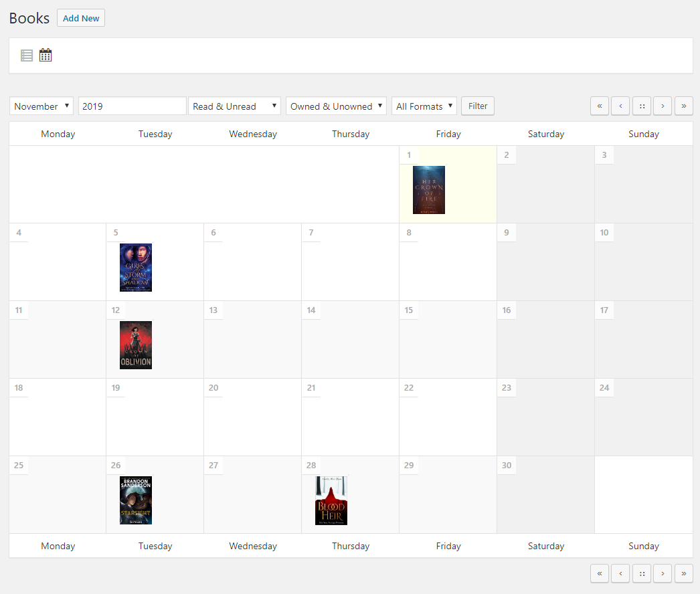The width and height of the screenshot is (700, 594).
Task: Click day number 10 in the calendar
Action: point(604,233)
